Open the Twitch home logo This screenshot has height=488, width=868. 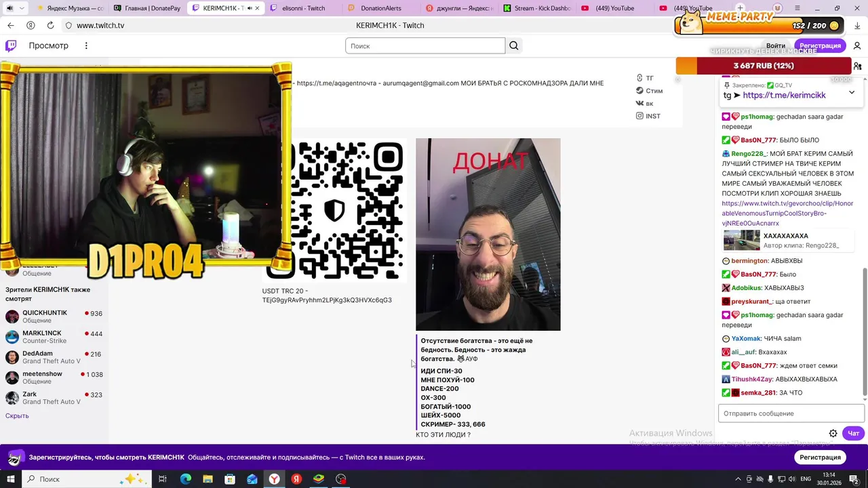click(x=11, y=45)
